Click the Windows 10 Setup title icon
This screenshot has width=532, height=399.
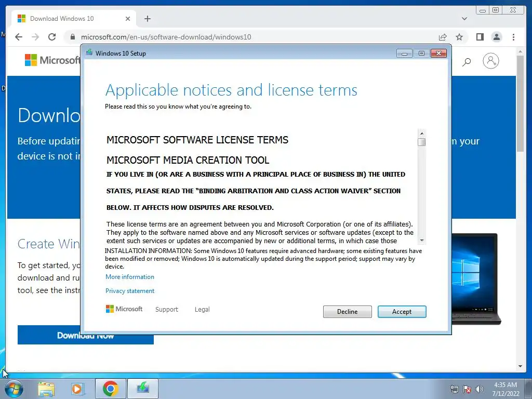click(89, 52)
